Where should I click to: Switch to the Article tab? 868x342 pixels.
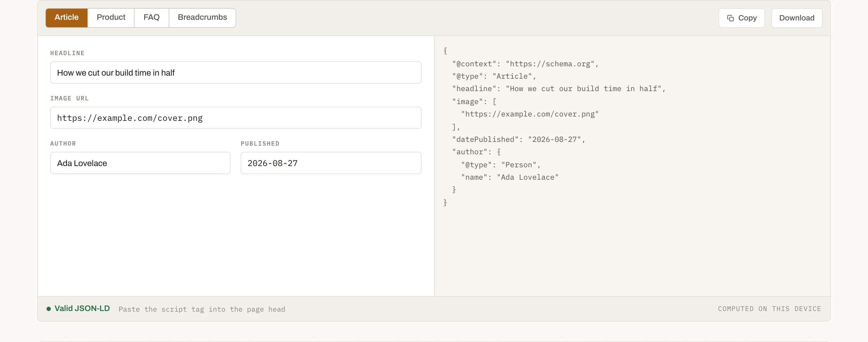(x=66, y=18)
